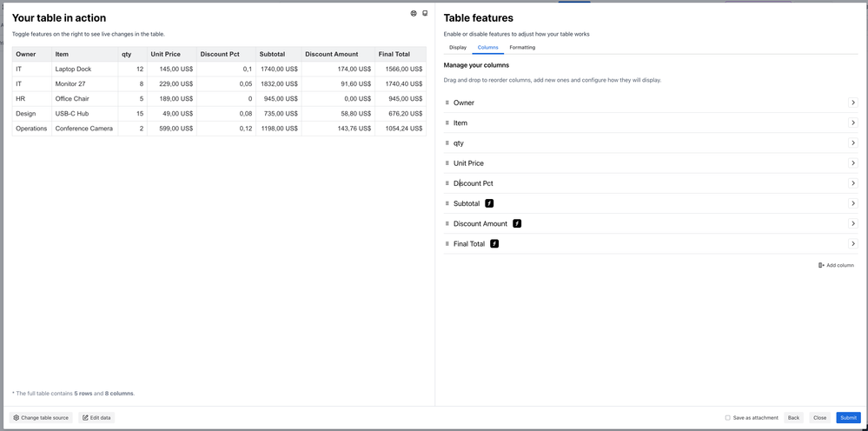
Task: Click the Owner table column header
Action: coord(32,54)
